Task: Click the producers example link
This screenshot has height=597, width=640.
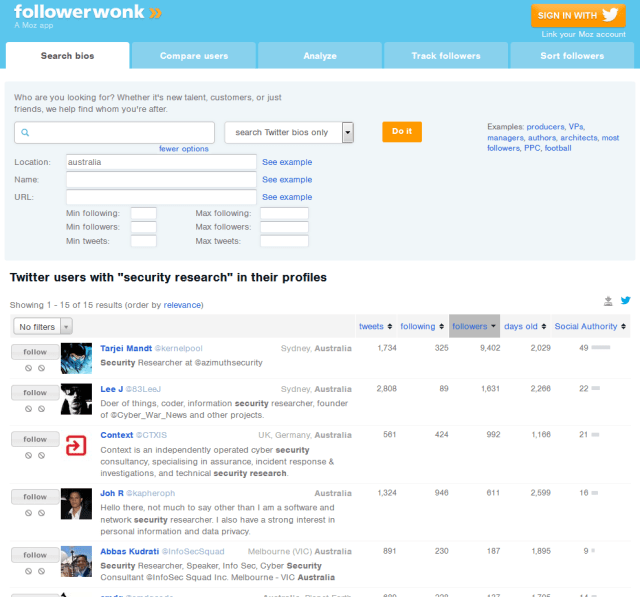Action: pos(546,127)
